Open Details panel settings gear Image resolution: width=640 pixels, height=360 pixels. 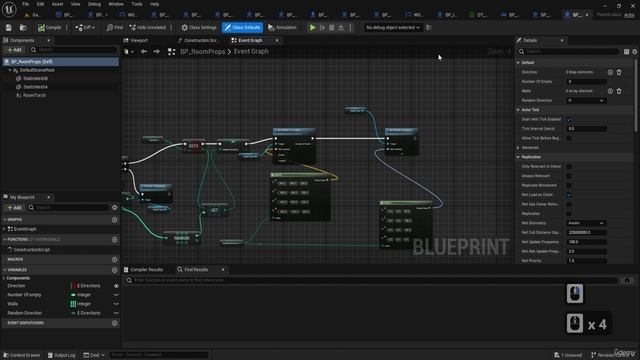pos(635,52)
